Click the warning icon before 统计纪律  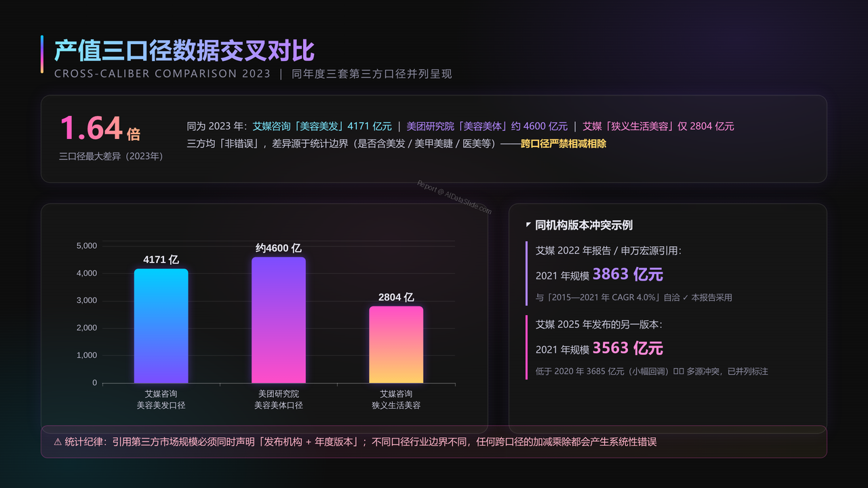click(58, 442)
